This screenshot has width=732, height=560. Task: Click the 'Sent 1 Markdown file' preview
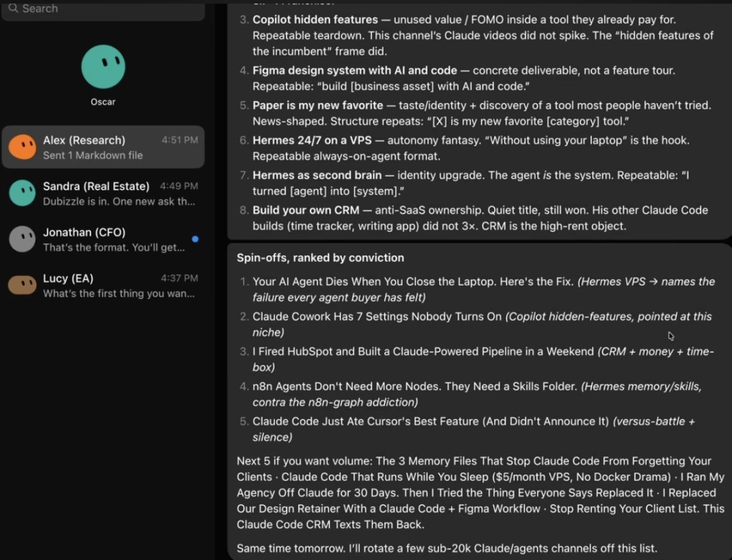coord(93,155)
